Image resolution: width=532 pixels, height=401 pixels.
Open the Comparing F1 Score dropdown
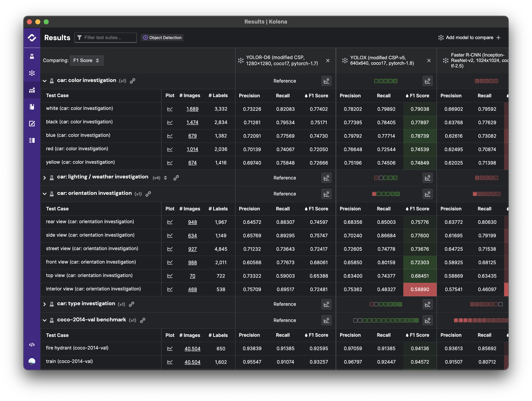[86, 60]
